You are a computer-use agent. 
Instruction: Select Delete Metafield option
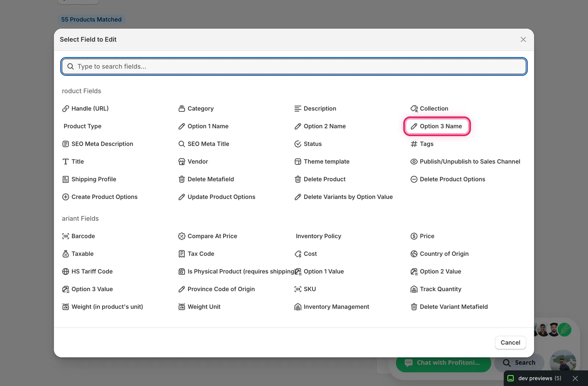(x=206, y=179)
